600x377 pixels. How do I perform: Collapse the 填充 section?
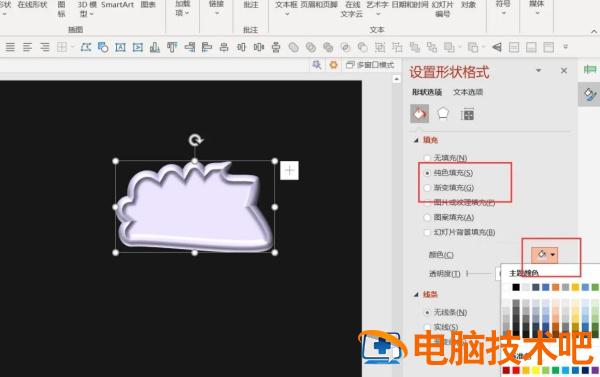tap(416, 140)
